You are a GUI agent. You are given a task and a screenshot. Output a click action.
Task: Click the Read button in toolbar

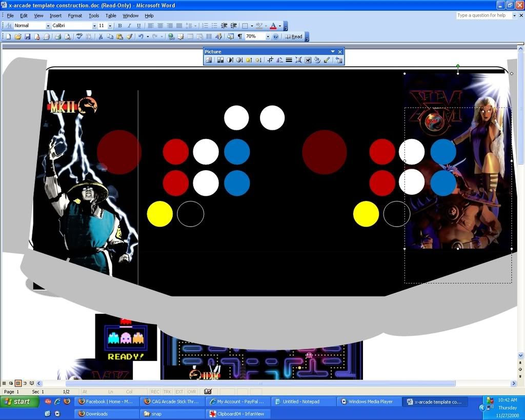pos(293,36)
